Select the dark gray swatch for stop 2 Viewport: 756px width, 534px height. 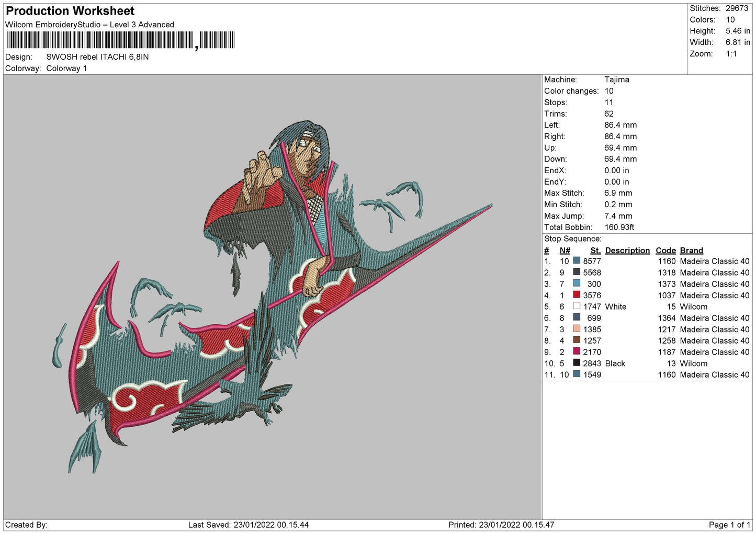tap(577, 272)
